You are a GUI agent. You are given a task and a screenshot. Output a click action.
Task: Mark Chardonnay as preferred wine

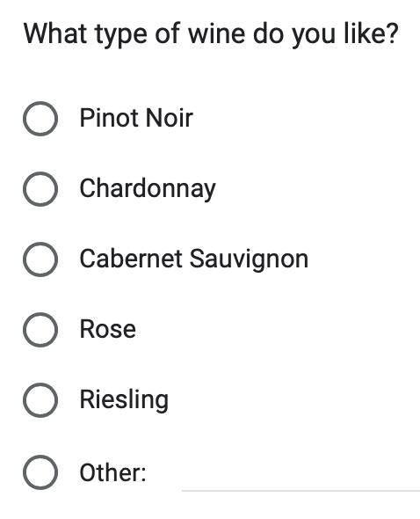click(x=40, y=189)
